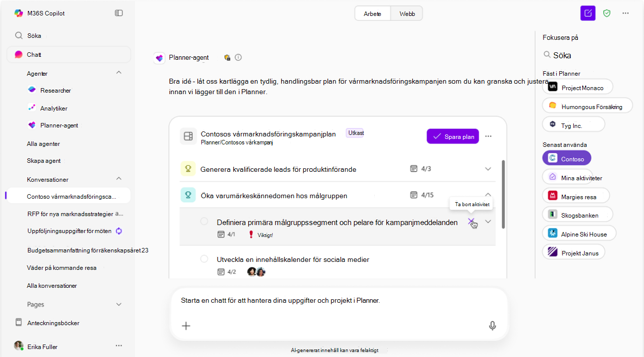Click the trophy icon for Öka varumärkeskännedomen
The image size is (644, 357).
click(188, 195)
